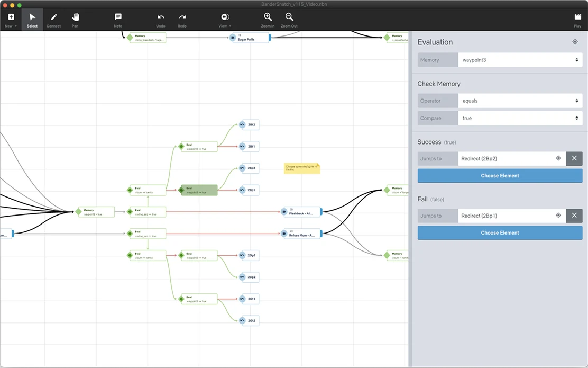Click the Flashback node blue output handle
588x368 pixels.
pos(321,212)
